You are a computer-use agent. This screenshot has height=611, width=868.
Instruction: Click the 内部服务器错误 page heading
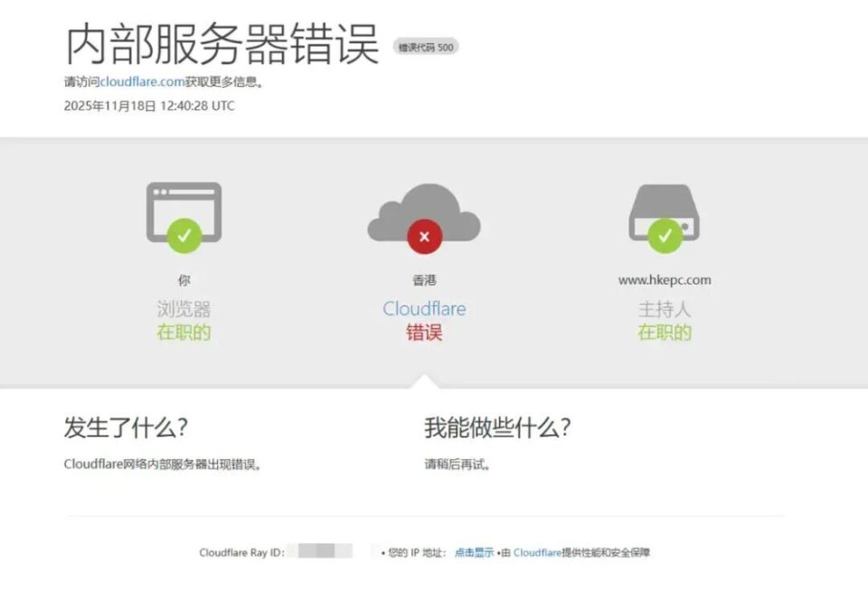tap(221, 41)
